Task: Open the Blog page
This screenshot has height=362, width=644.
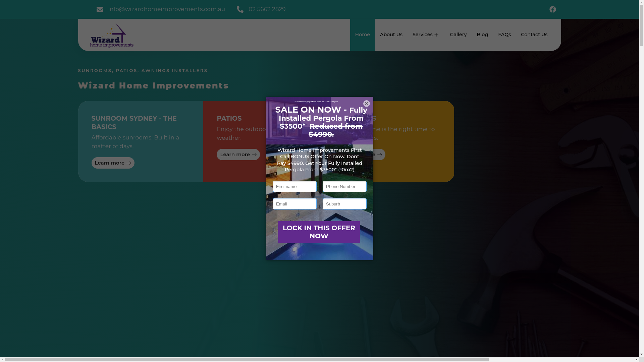Action: coord(482,35)
